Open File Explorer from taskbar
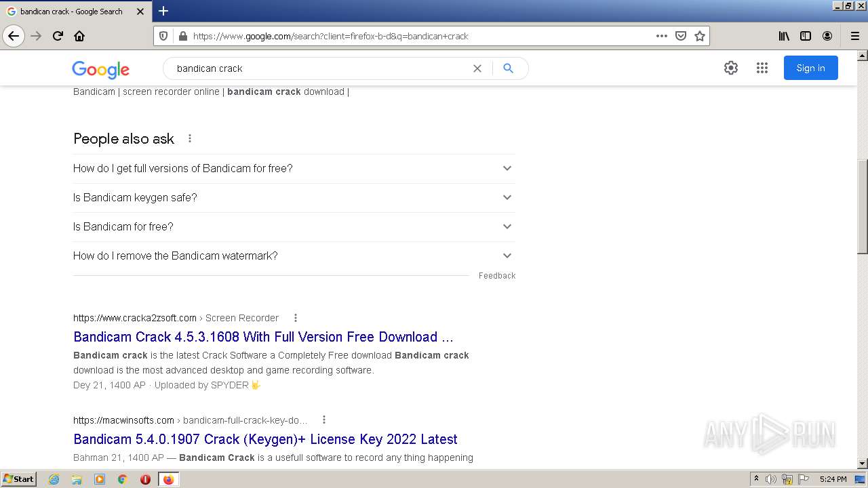 (77, 479)
